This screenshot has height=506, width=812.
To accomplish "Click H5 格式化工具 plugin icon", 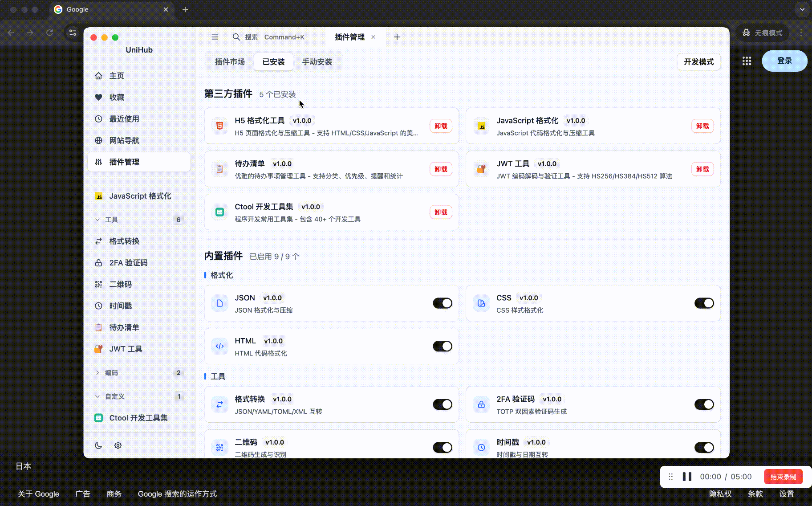I will [219, 126].
